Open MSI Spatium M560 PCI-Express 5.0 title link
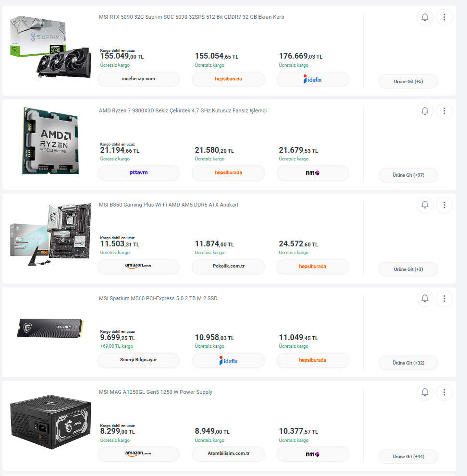The image size is (467, 476). point(158,298)
